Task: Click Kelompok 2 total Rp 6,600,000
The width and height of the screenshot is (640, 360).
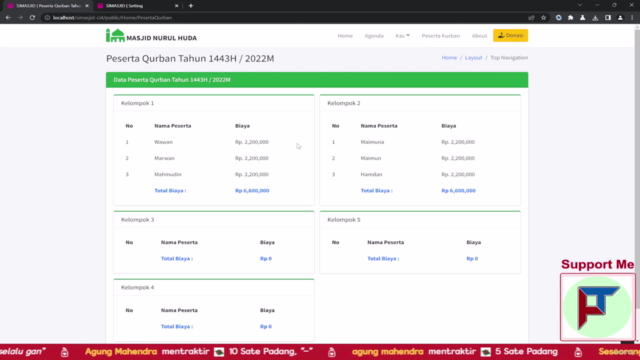Action: tap(458, 191)
